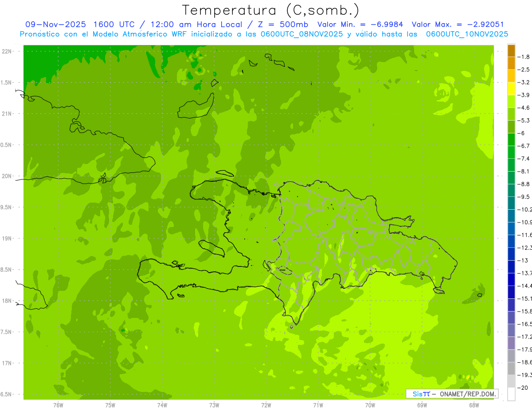The image size is (532, 411).
Task: Click the "-3.9" colorbar value
Action: pyautogui.click(x=524, y=95)
